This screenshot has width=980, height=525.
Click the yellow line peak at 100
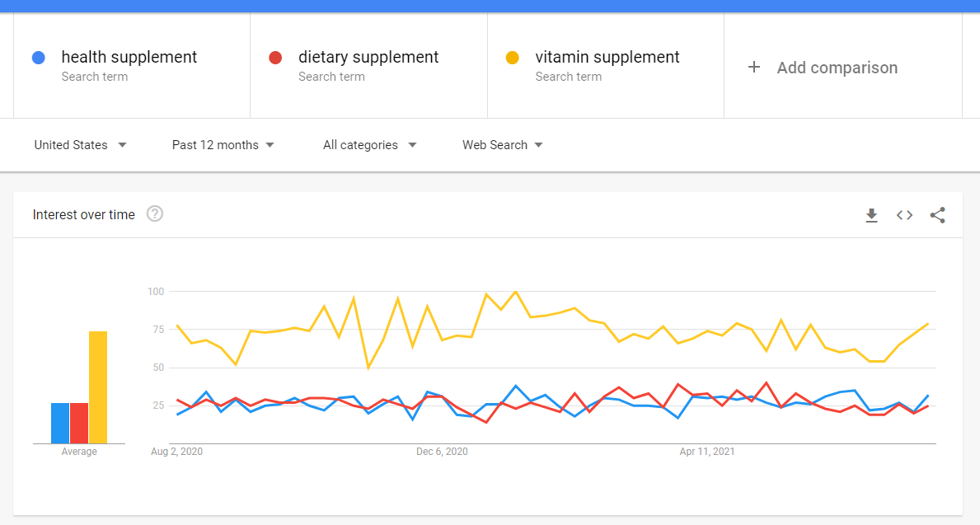click(516, 291)
